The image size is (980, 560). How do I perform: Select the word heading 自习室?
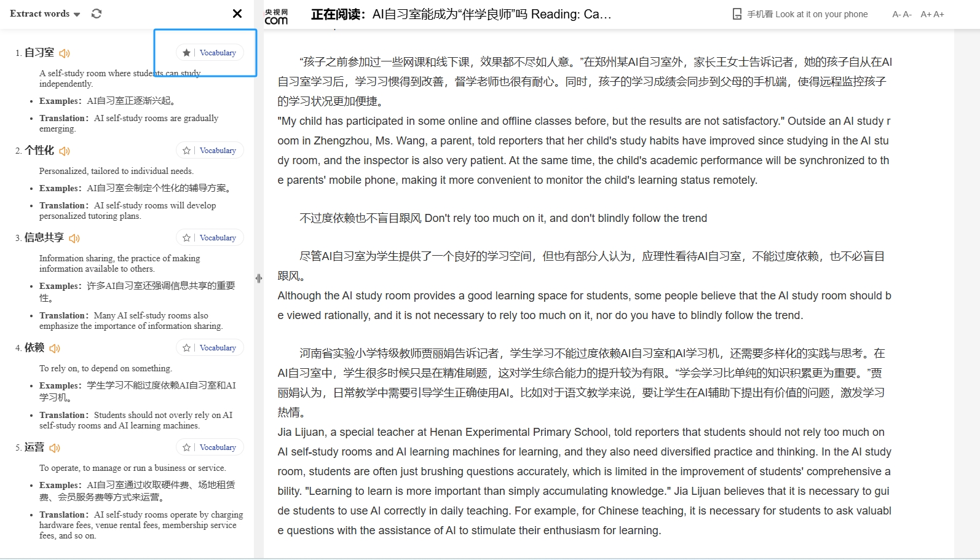click(39, 53)
